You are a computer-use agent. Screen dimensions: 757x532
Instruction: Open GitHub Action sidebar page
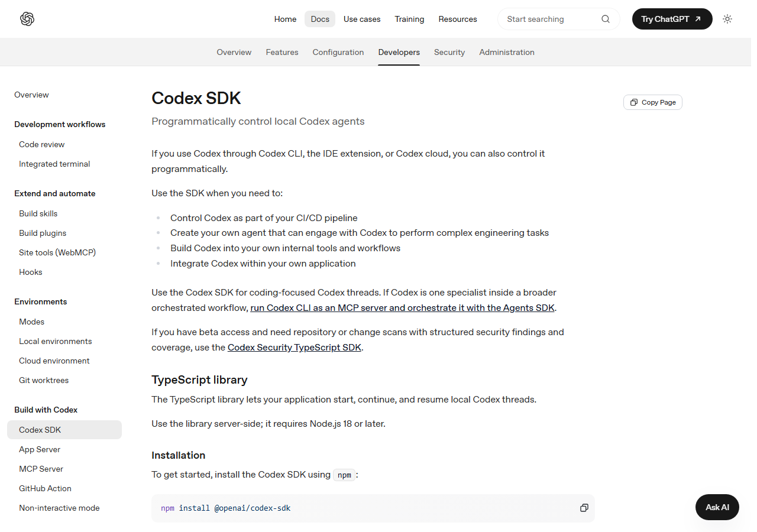(x=46, y=488)
